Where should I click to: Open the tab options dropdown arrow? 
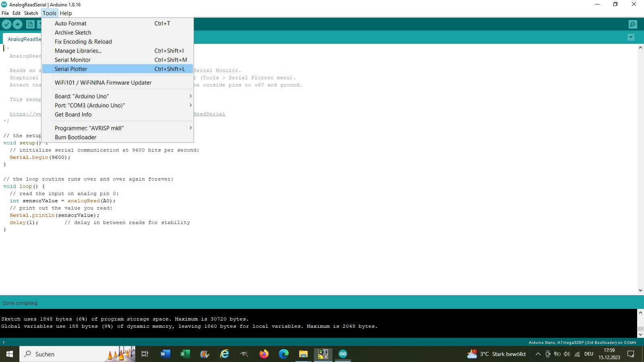[631, 37]
